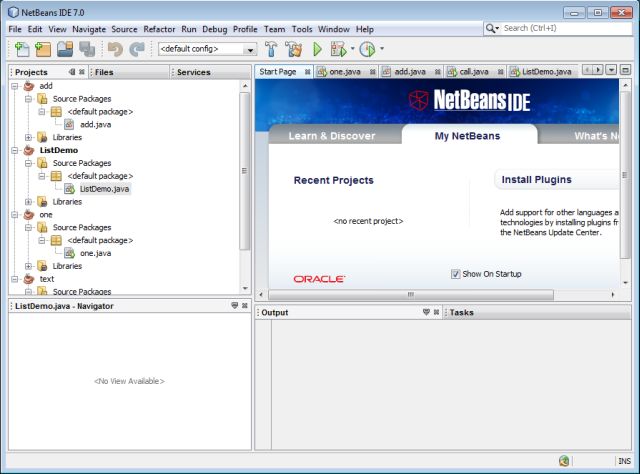Open the What's New tab
This screenshot has width=640, height=474.
point(596,136)
